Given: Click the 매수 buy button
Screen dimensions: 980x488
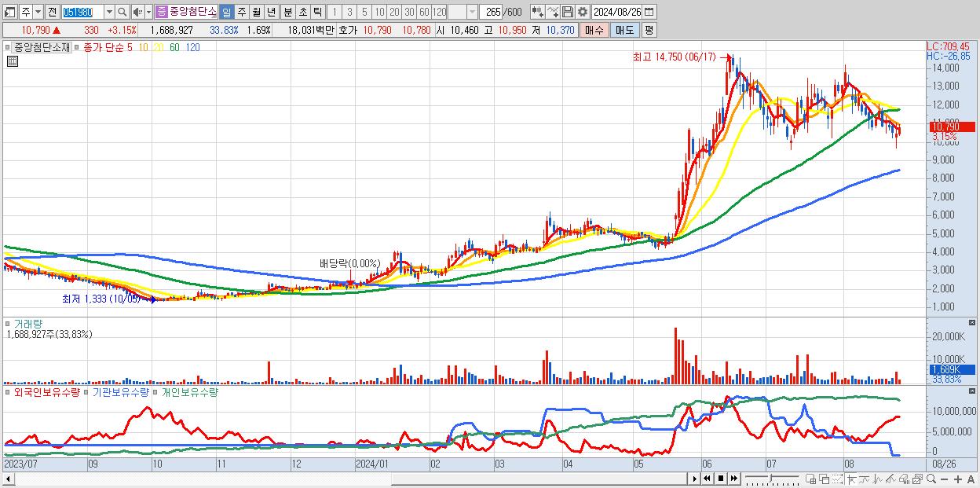Looking at the screenshot, I should coord(594,30).
